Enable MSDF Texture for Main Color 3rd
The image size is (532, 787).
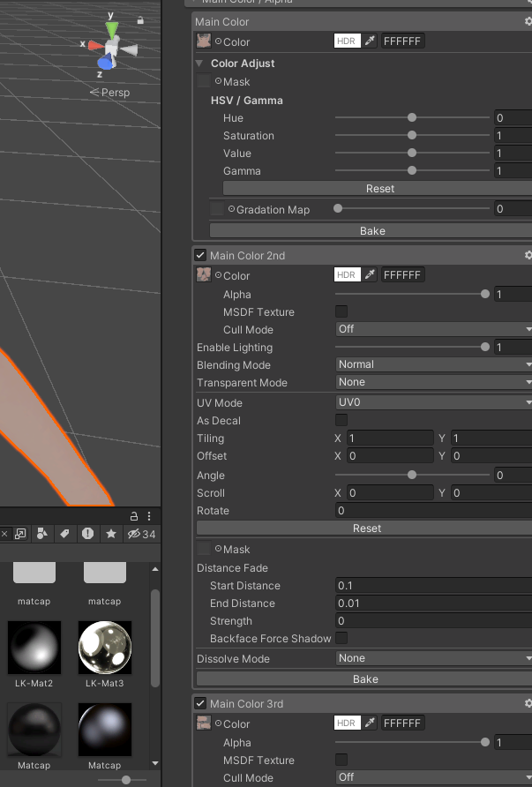click(341, 760)
